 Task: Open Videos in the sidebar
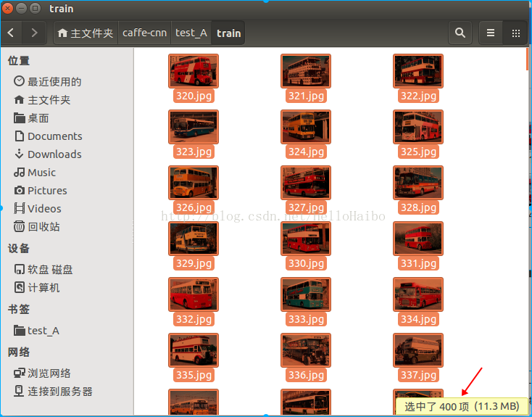(x=67, y=209)
